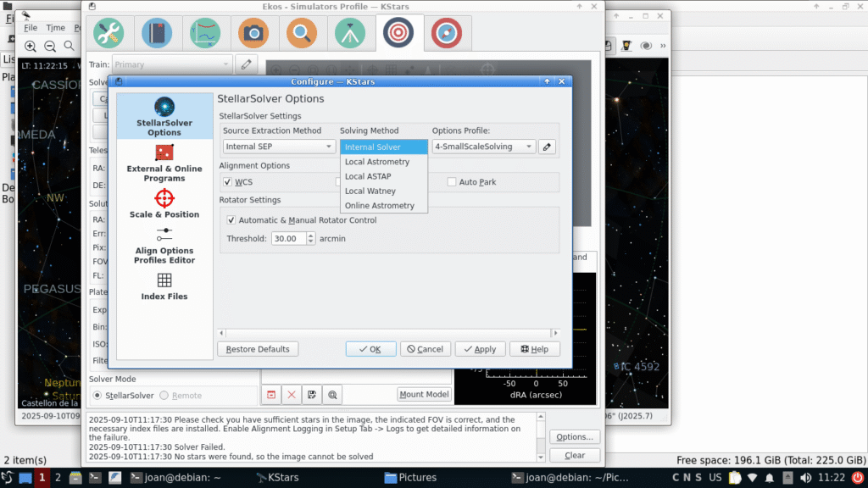Edit the optical train with the pencil button
The width and height of the screenshot is (868, 488).
point(246,64)
